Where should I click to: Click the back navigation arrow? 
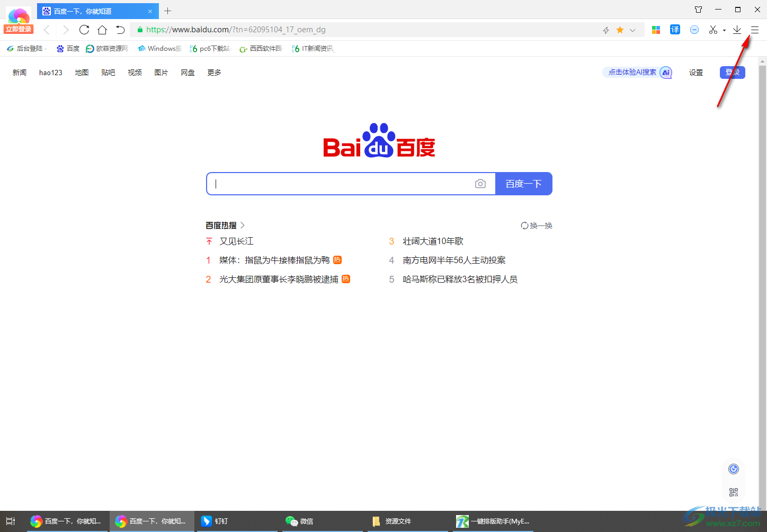click(47, 30)
